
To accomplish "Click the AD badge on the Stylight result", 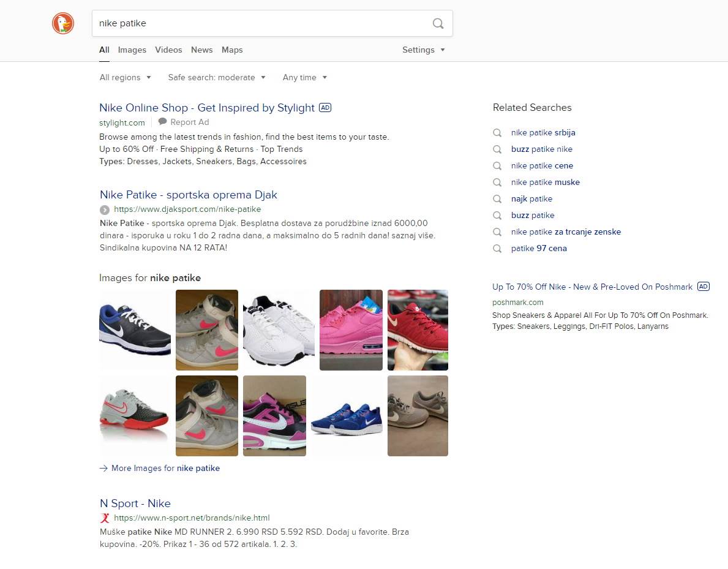I will point(325,107).
